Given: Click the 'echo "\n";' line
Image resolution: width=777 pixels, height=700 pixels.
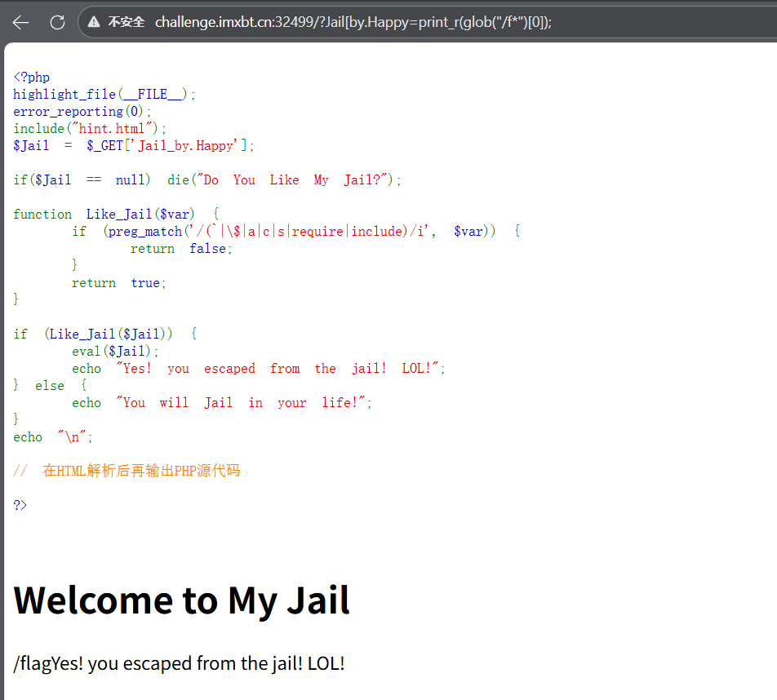Looking at the screenshot, I should [x=53, y=437].
